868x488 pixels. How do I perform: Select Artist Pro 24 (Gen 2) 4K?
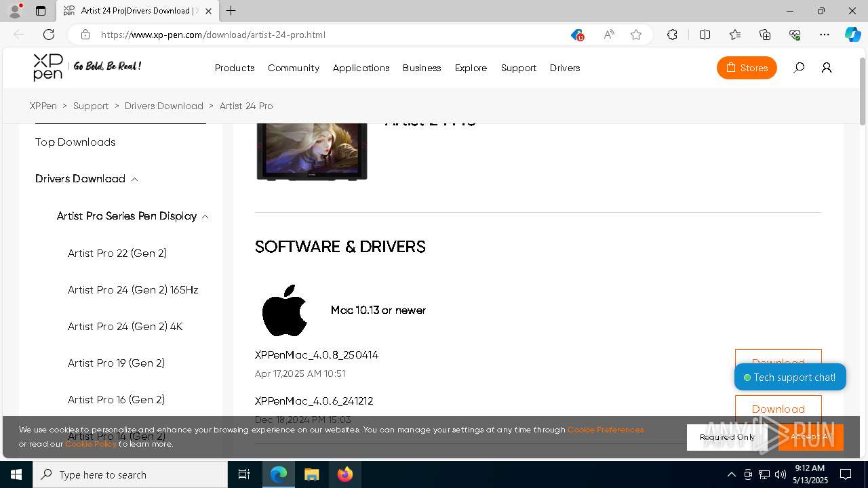tap(125, 326)
